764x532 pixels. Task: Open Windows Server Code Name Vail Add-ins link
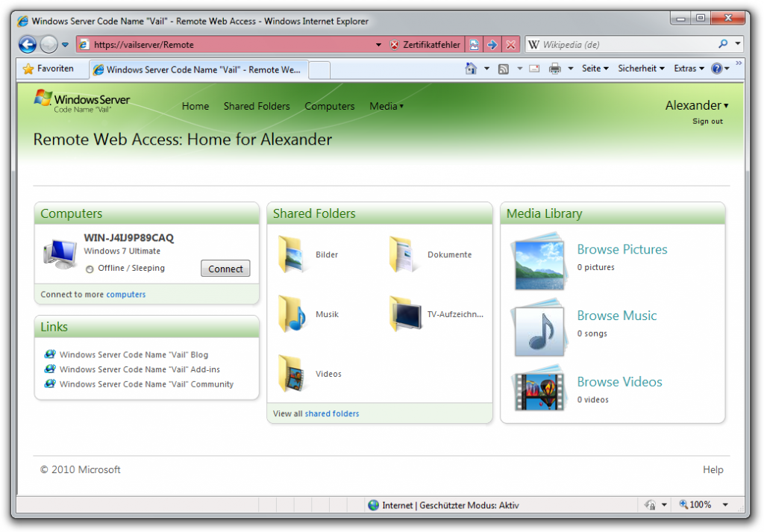click(x=140, y=369)
